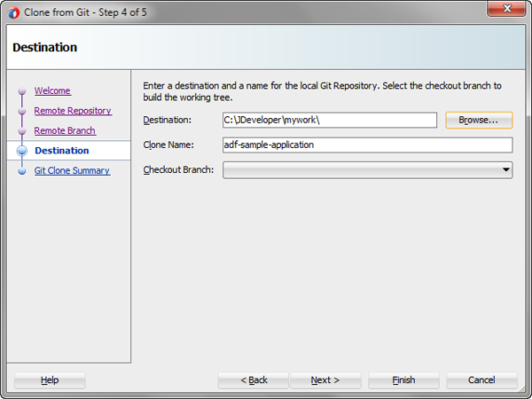
Task: Click the Remote Branch step bullet icon
Action: [22, 131]
